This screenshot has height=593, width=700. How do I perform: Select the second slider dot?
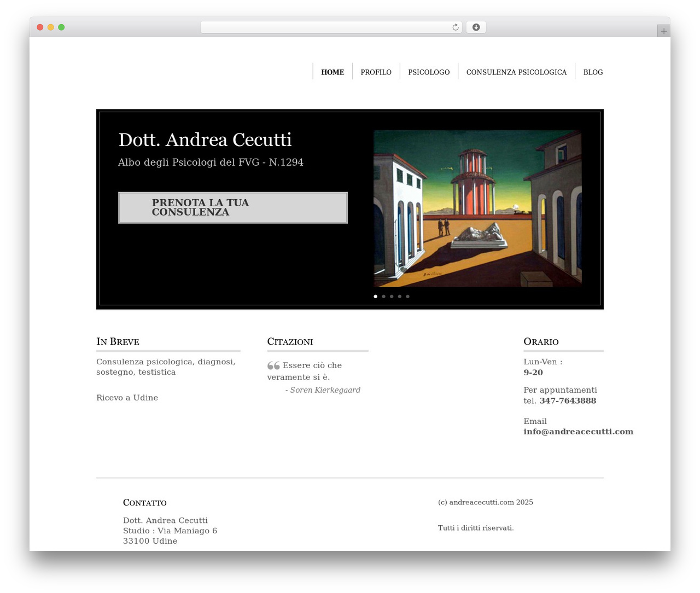(x=383, y=296)
